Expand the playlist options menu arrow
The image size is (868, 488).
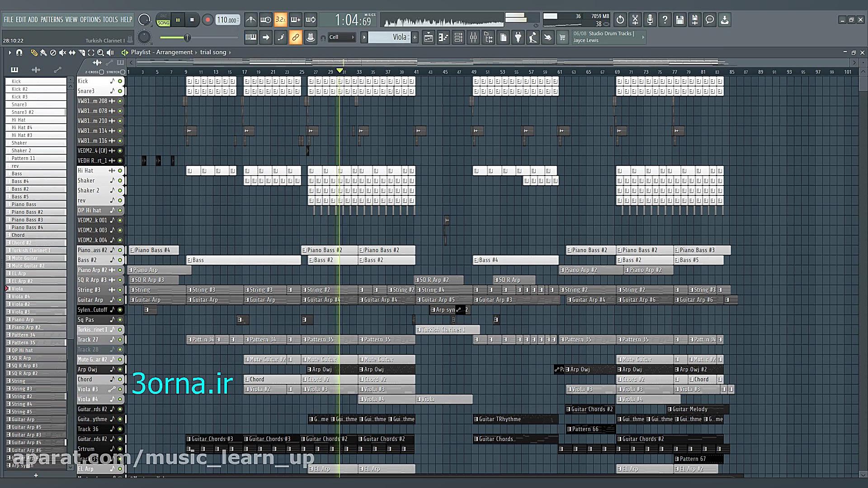[x=9, y=53]
